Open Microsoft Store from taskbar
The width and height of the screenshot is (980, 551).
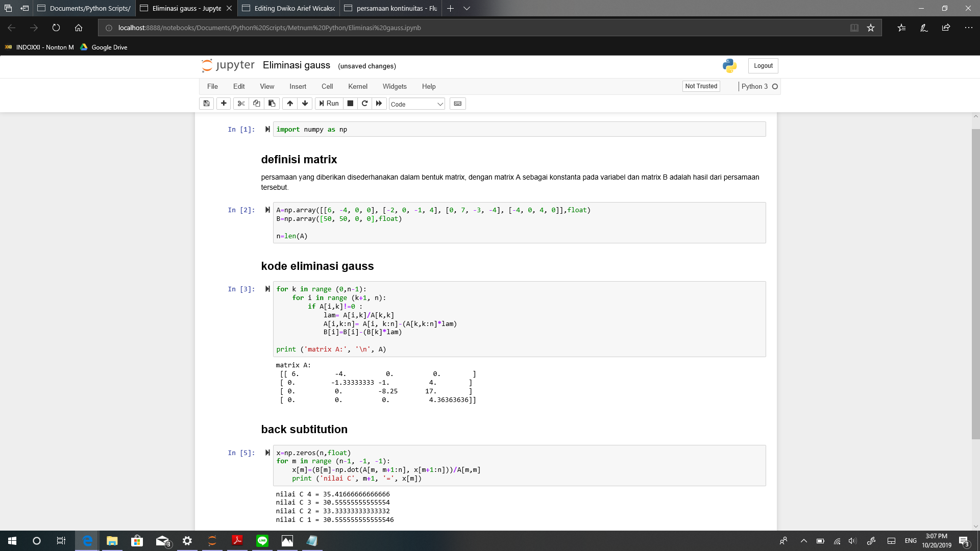(137, 541)
